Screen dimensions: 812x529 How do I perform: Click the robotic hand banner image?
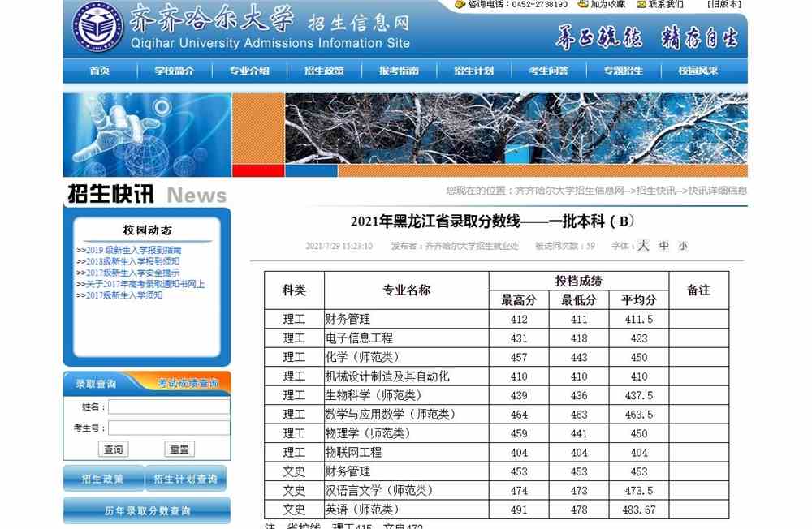pos(147,135)
